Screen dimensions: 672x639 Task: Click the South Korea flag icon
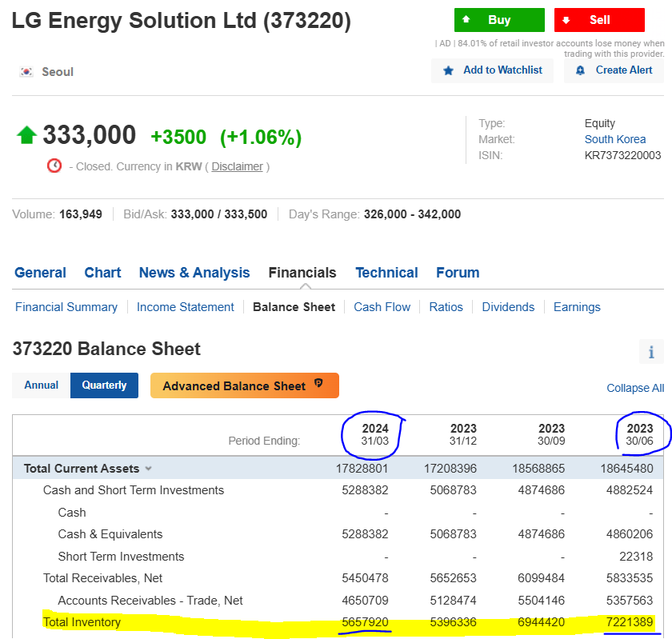[x=26, y=71]
